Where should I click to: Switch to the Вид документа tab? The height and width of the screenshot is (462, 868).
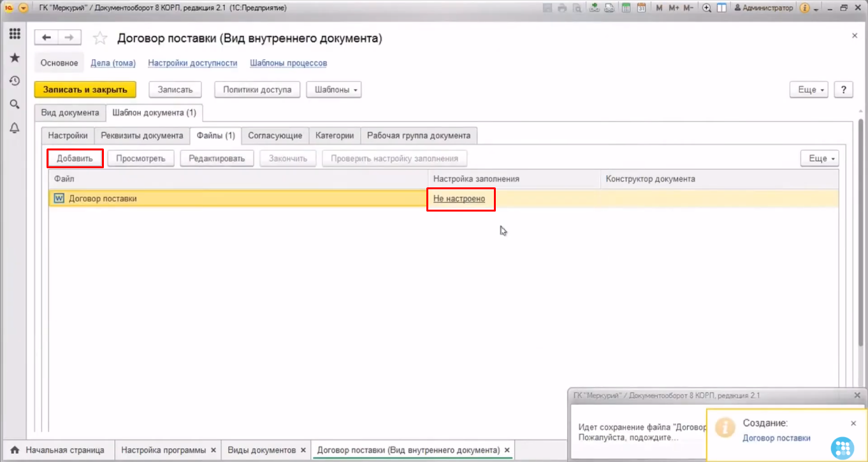pos(70,113)
